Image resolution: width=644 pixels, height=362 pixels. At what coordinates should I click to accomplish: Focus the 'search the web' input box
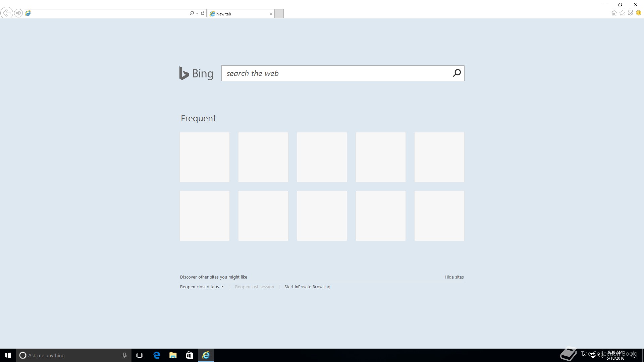(335, 73)
